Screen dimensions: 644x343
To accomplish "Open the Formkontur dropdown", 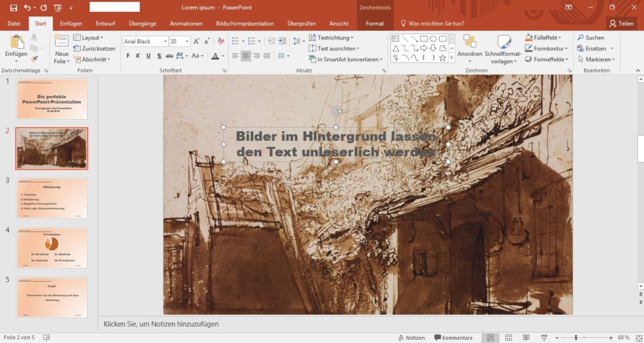I will (x=546, y=49).
